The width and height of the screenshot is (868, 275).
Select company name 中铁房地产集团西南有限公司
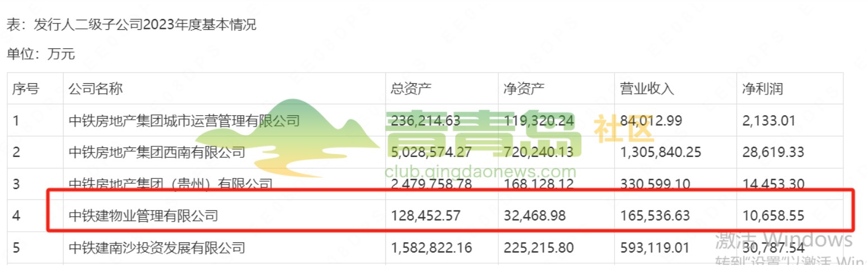157,152
